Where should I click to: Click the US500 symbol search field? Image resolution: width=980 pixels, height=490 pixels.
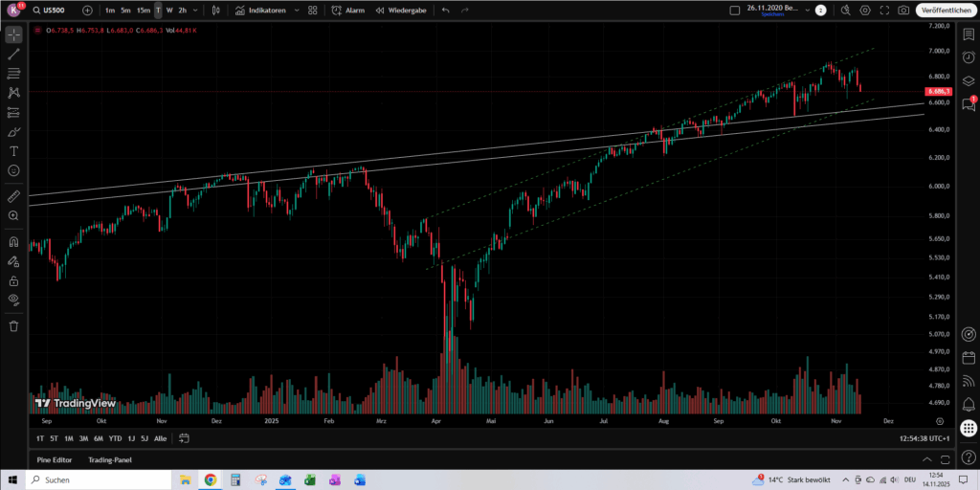(x=56, y=10)
